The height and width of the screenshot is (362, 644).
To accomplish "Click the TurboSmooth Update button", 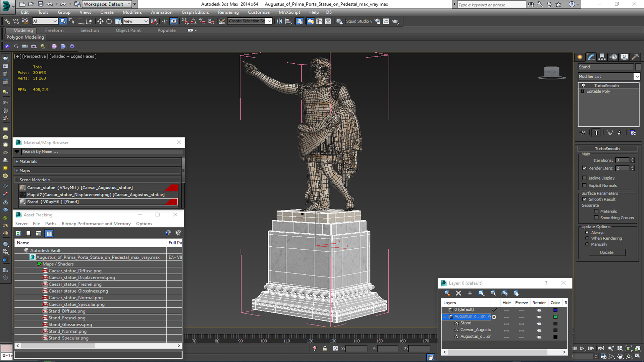I will [607, 252].
